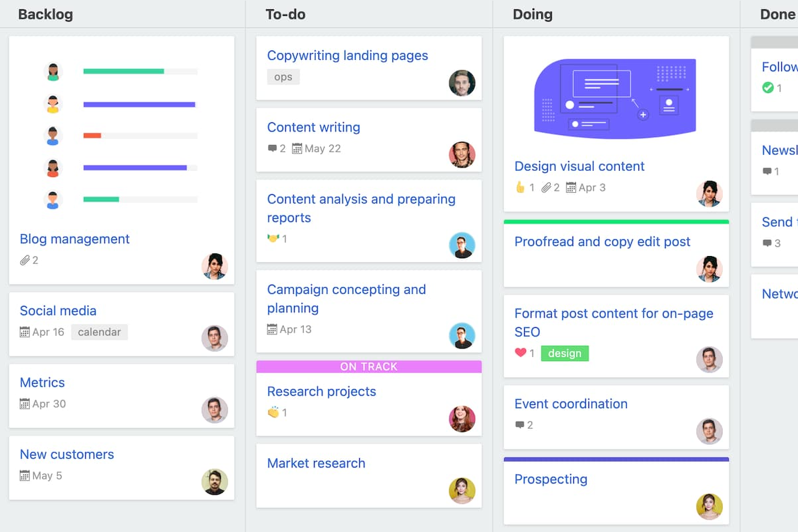Click the Design visual content cover image
Viewport: 798px width, 532px height.
tap(615, 98)
